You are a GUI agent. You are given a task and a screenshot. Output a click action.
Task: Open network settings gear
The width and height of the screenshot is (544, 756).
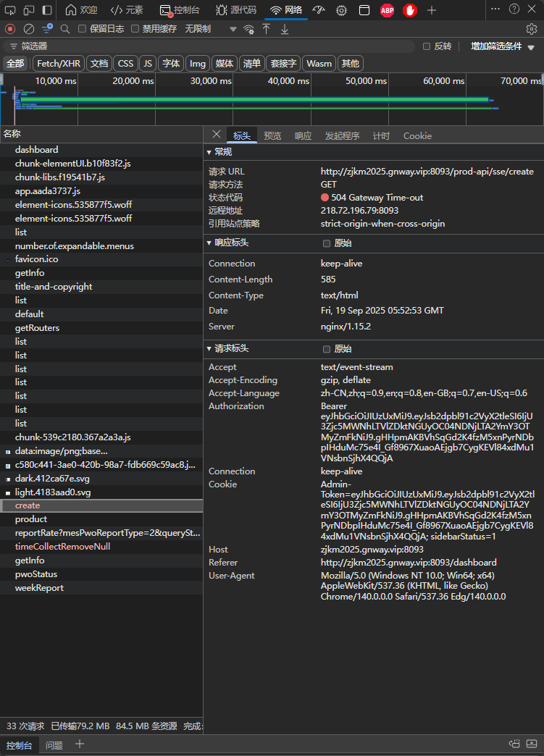click(x=532, y=29)
